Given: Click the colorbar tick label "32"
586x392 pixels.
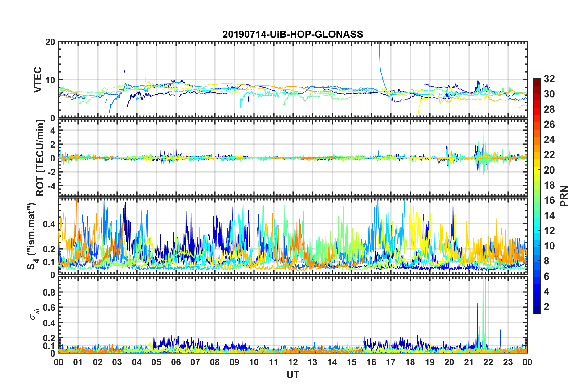Looking at the screenshot, I should [x=549, y=79].
